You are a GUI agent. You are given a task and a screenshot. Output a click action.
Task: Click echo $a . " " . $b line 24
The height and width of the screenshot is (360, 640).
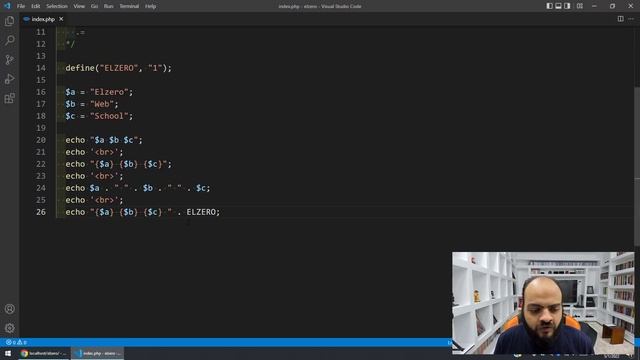[138, 188]
